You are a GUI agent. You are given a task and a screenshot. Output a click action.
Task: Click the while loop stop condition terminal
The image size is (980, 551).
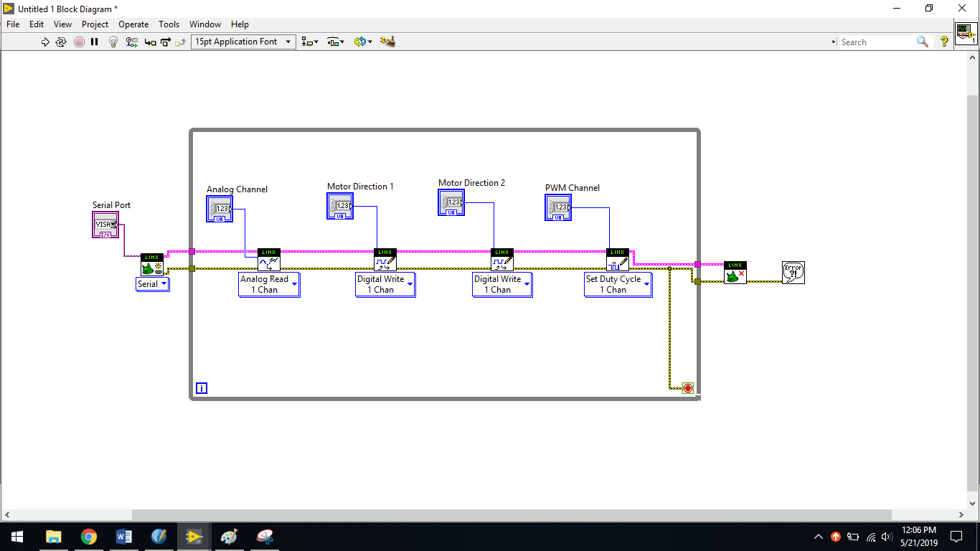(688, 388)
